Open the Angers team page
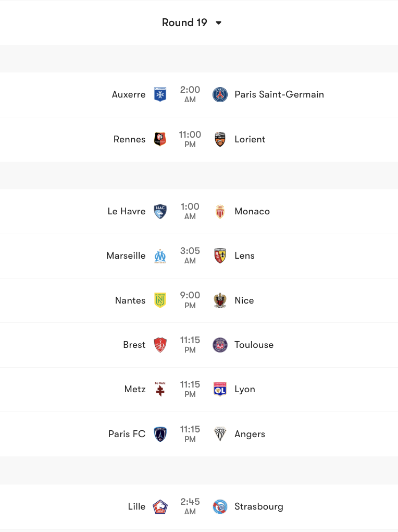The height and width of the screenshot is (532, 398). point(251,434)
